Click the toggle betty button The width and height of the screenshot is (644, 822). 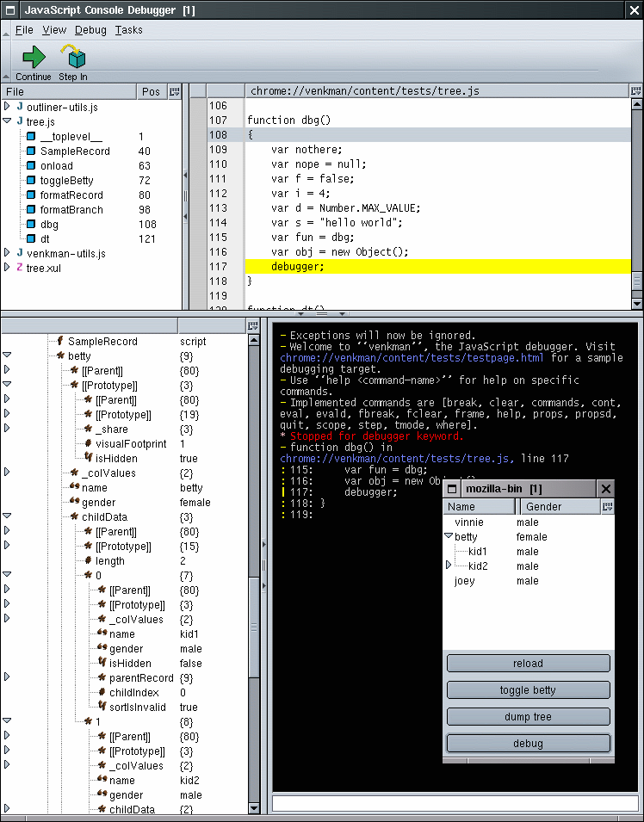(528, 690)
